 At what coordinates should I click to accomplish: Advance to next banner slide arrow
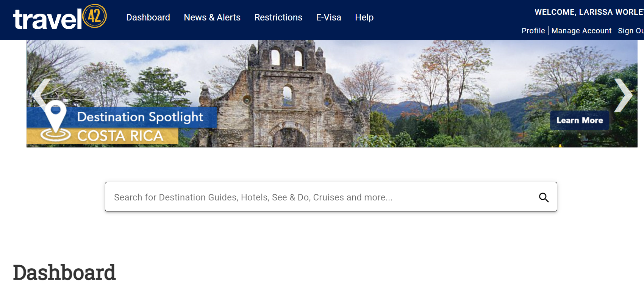click(622, 95)
